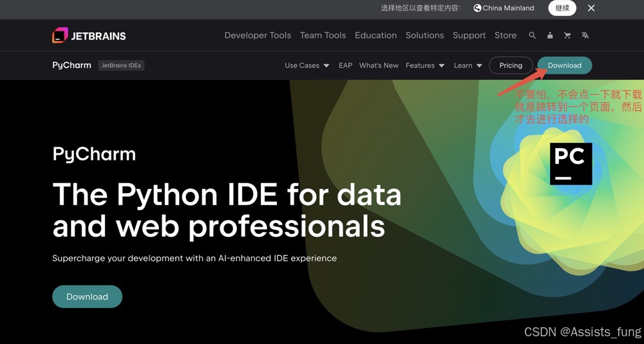Open the EAP link
This screenshot has width=644, height=344.
345,65
